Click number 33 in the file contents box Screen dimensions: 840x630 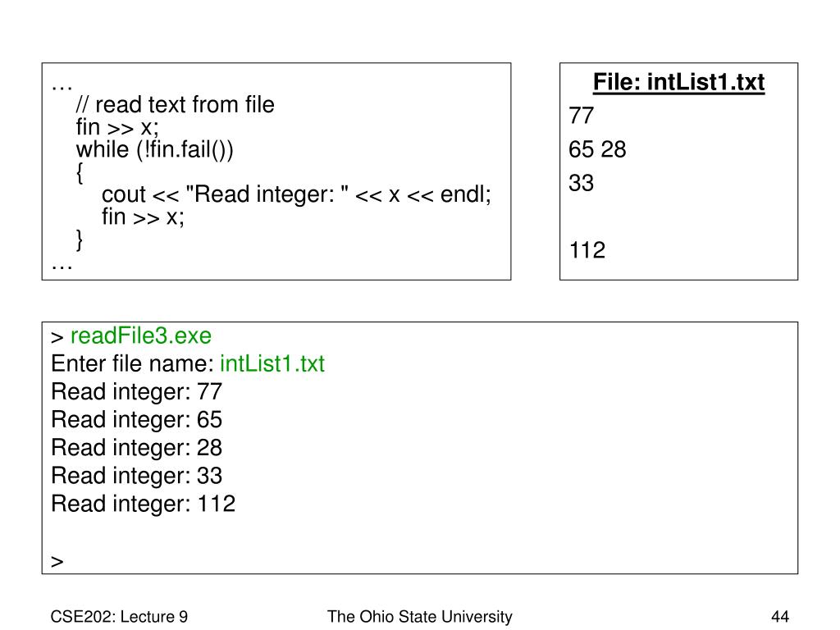[582, 183]
